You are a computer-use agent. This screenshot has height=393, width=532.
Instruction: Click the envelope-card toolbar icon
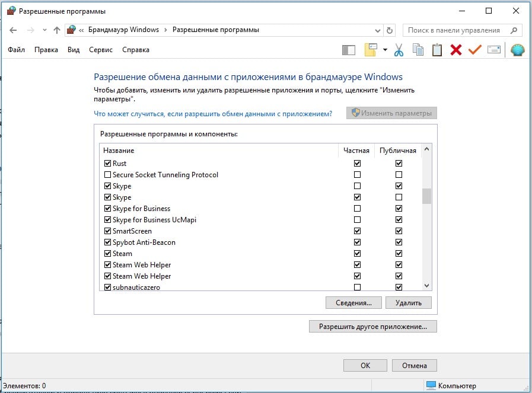(x=493, y=50)
